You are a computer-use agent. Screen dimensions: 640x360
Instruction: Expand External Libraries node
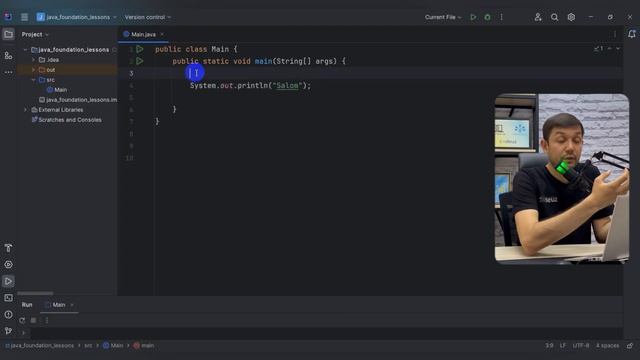click(25, 110)
